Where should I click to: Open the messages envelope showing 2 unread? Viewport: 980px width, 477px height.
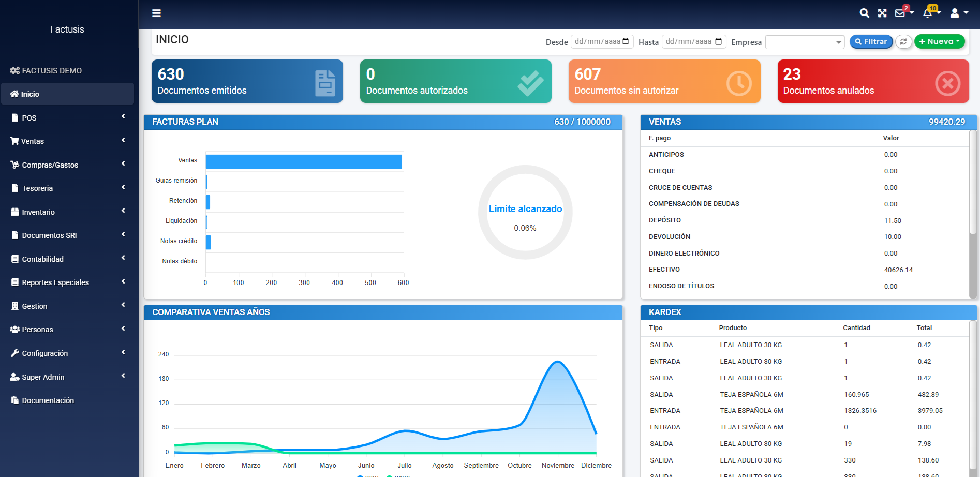[900, 13]
